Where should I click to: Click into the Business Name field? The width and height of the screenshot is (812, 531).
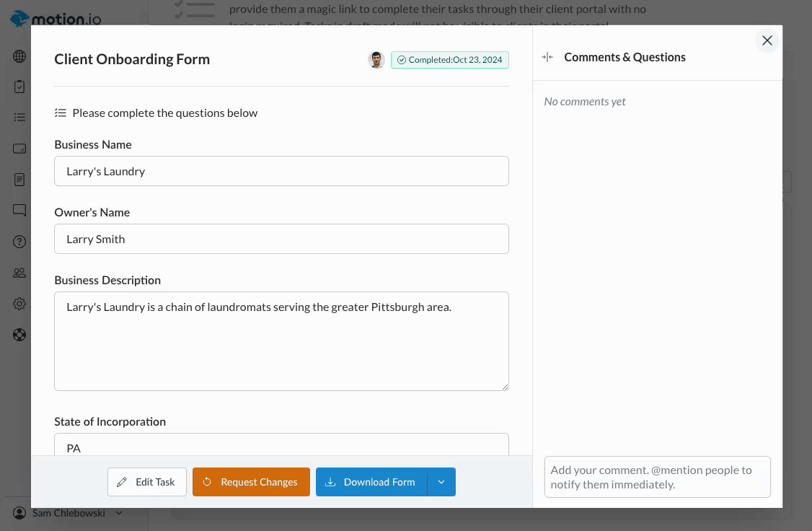tap(281, 171)
